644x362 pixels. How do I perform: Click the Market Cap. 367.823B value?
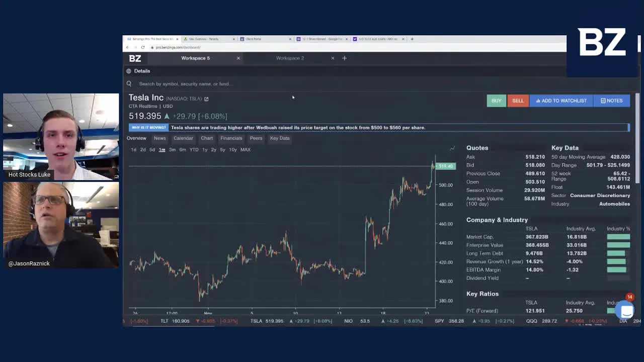537,237
